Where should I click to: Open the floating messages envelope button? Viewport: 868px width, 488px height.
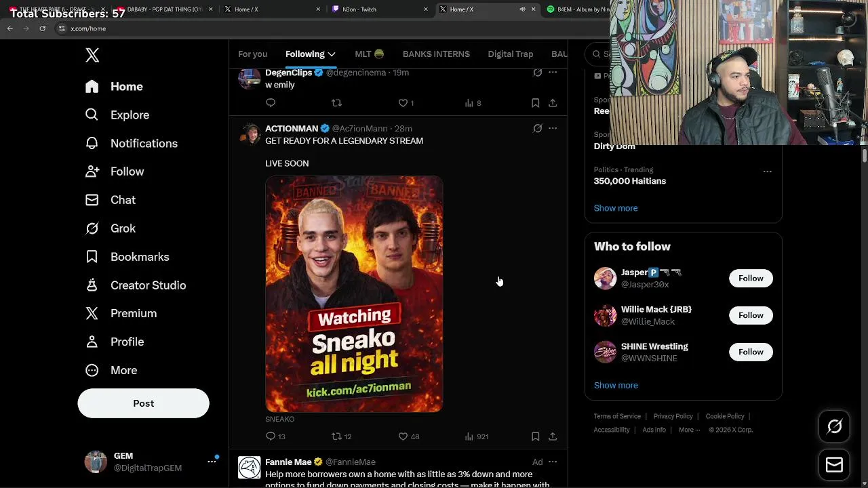[x=835, y=465]
